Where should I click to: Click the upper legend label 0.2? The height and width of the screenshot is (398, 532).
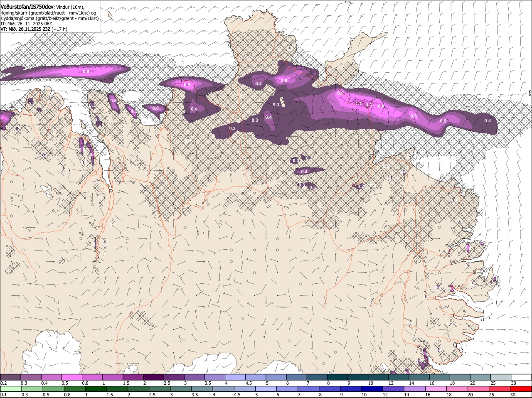pyautogui.click(x=3, y=383)
